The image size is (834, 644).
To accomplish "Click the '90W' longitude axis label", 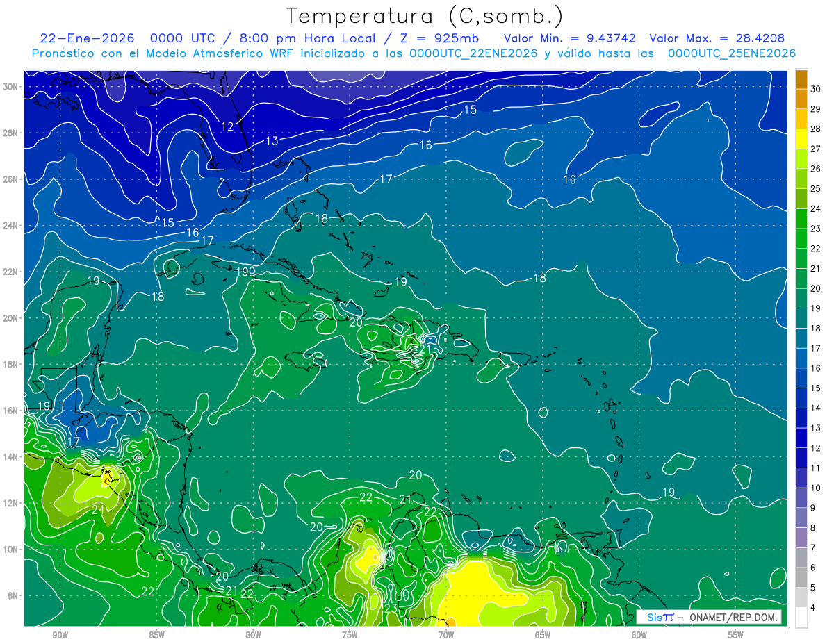I will pyautogui.click(x=60, y=636).
